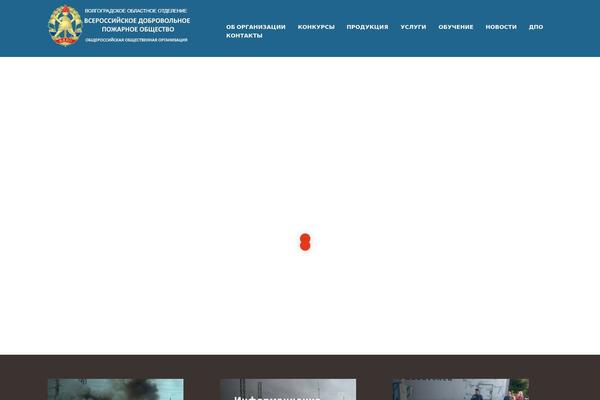
Task: Click the fire society emblem logo
Action: pos(65,26)
